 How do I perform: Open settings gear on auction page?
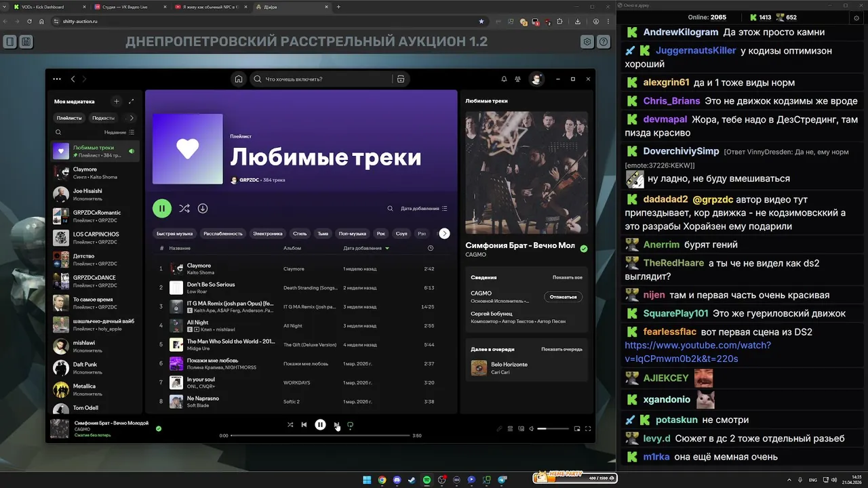587,42
